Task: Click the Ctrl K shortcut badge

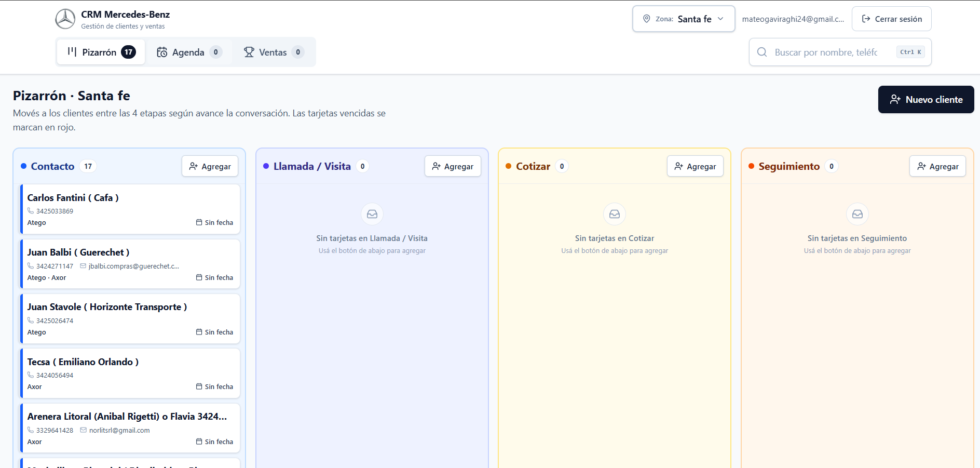Action: 910,52
